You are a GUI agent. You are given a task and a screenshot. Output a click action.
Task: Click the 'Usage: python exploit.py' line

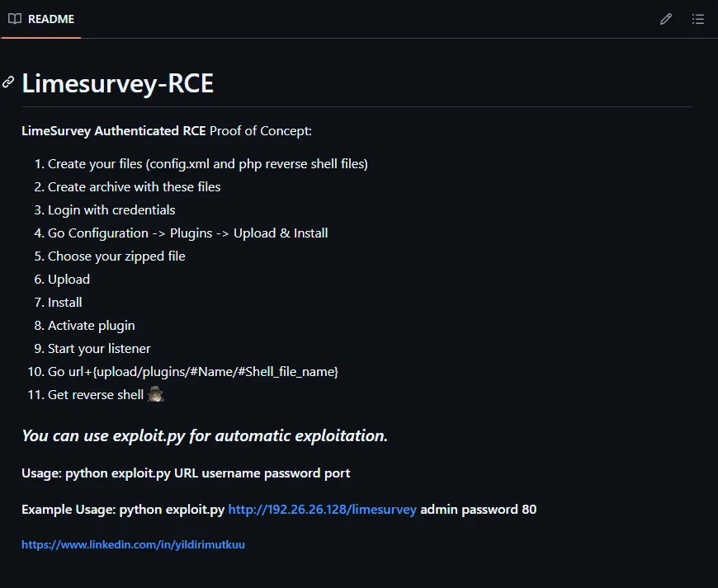(186, 473)
